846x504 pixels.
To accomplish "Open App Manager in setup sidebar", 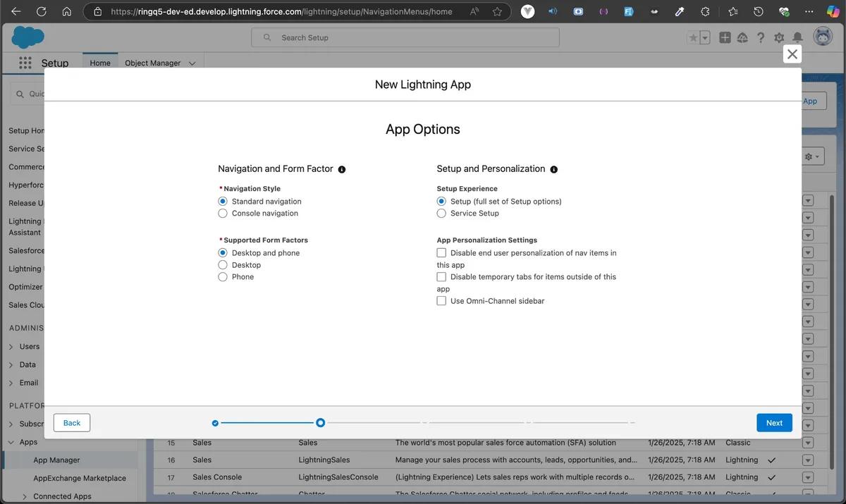I will point(56,460).
